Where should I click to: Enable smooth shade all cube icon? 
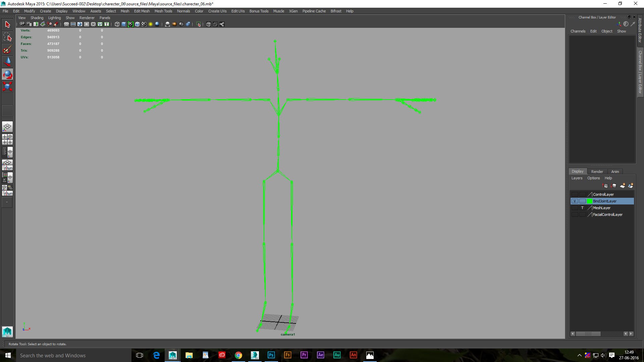124,24
